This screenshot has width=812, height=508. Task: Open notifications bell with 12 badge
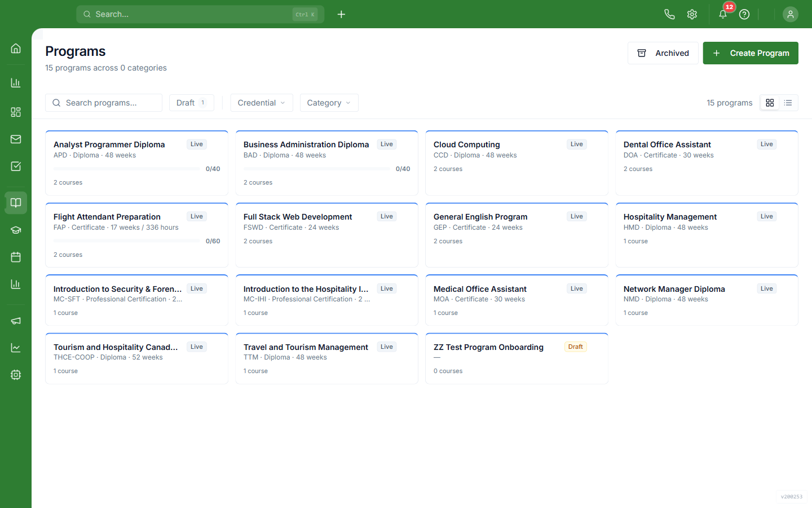(x=723, y=15)
